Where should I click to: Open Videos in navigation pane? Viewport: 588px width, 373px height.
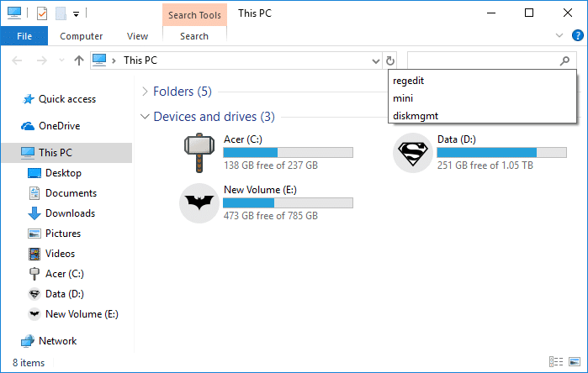(x=60, y=254)
